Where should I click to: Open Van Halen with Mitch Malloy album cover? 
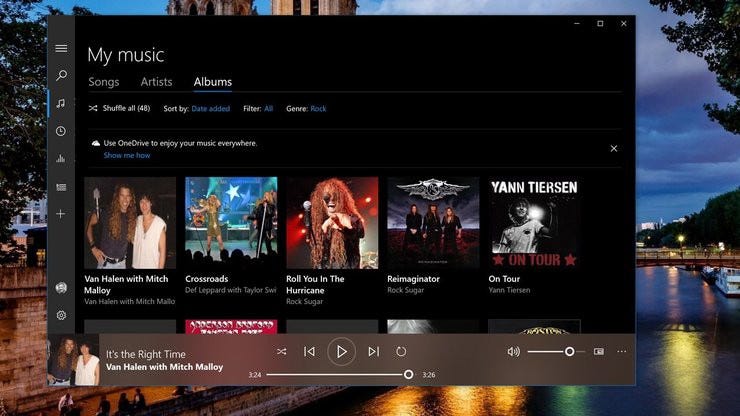pos(130,223)
